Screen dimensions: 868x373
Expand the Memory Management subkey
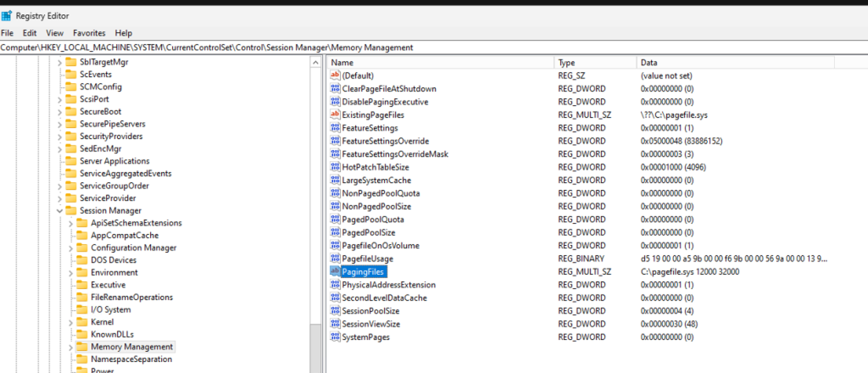point(70,347)
